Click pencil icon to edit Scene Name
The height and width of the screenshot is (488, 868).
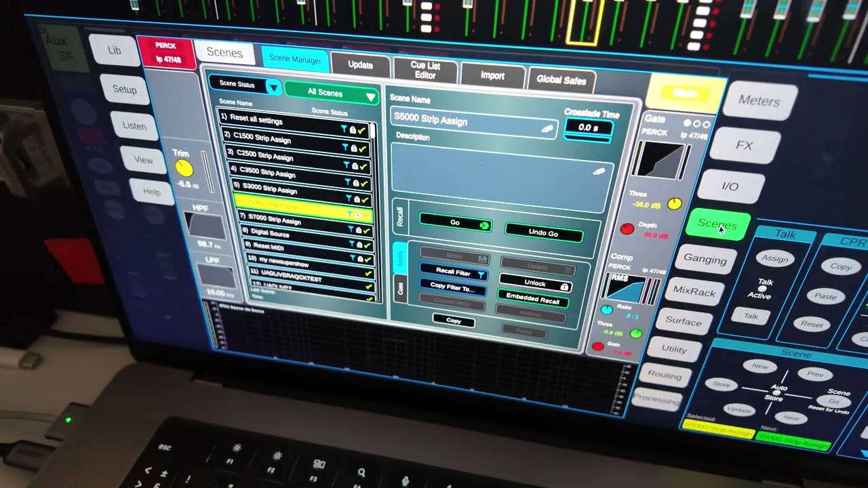pos(547,129)
